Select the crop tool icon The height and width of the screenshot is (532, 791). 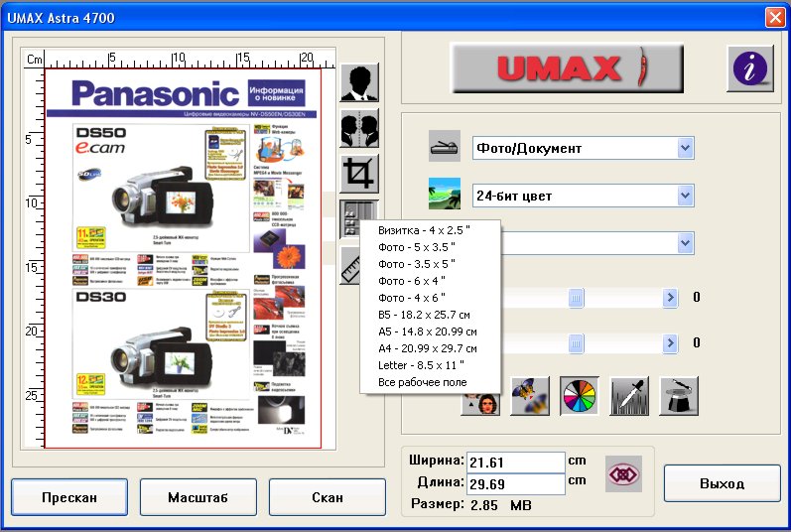click(359, 174)
